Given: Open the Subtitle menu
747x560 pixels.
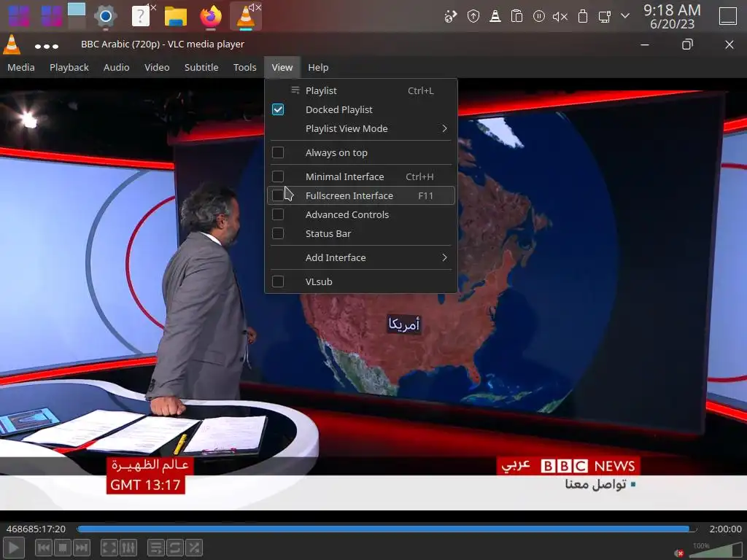Looking at the screenshot, I should coord(201,67).
